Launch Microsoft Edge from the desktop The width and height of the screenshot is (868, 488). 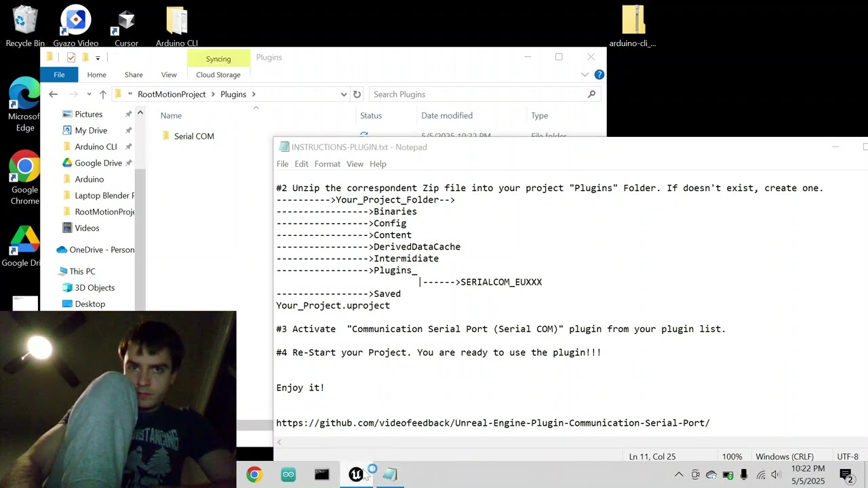pos(25,105)
